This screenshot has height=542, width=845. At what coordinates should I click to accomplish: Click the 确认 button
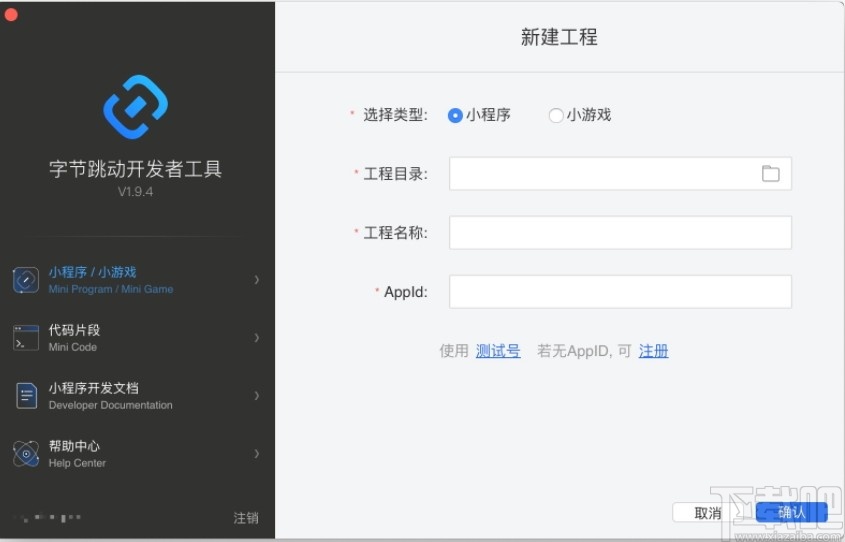pyautogui.click(x=791, y=512)
